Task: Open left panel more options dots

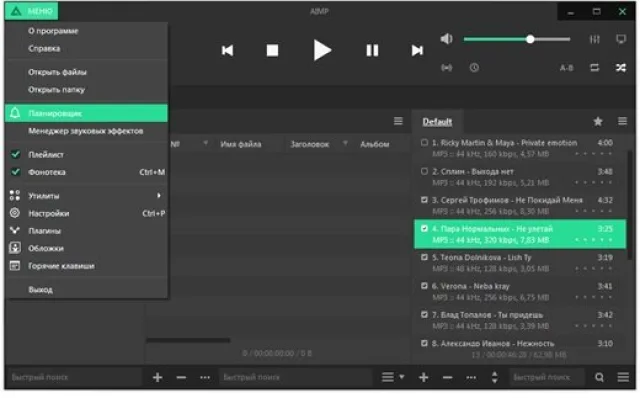Action: (205, 378)
